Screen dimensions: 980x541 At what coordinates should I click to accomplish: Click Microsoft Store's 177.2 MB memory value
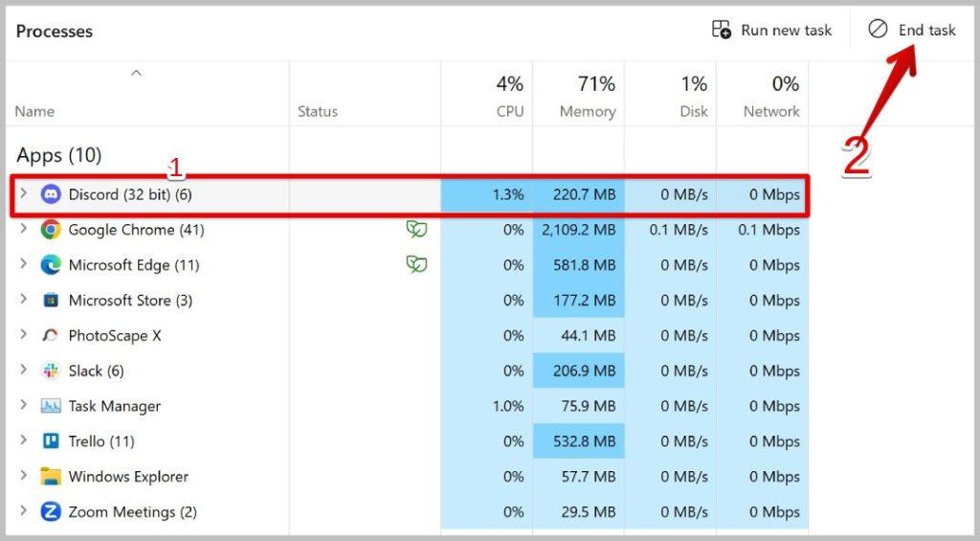pos(585,301)
